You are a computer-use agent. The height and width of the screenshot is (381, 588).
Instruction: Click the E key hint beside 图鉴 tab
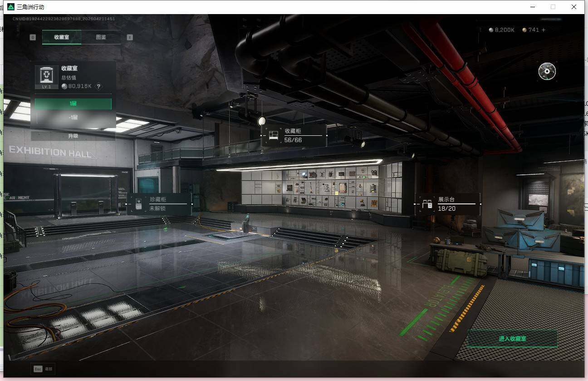click(130, 37)
